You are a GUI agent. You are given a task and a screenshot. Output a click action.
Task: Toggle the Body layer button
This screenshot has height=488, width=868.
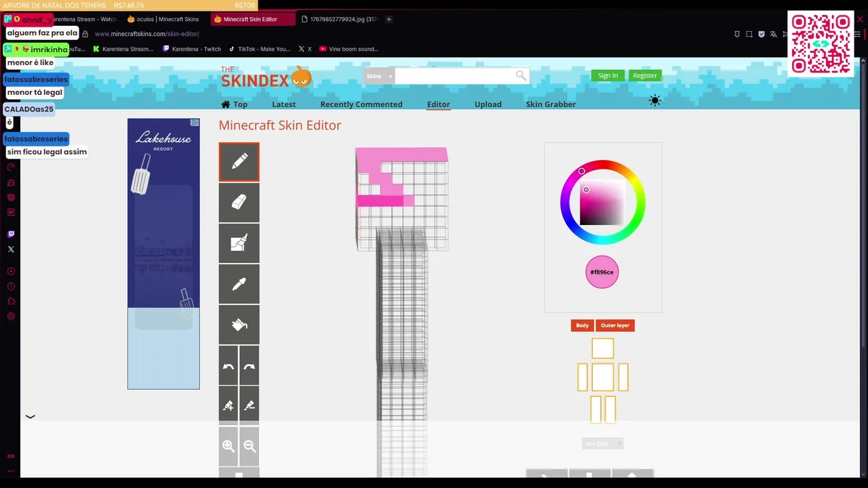pos(582,325)
